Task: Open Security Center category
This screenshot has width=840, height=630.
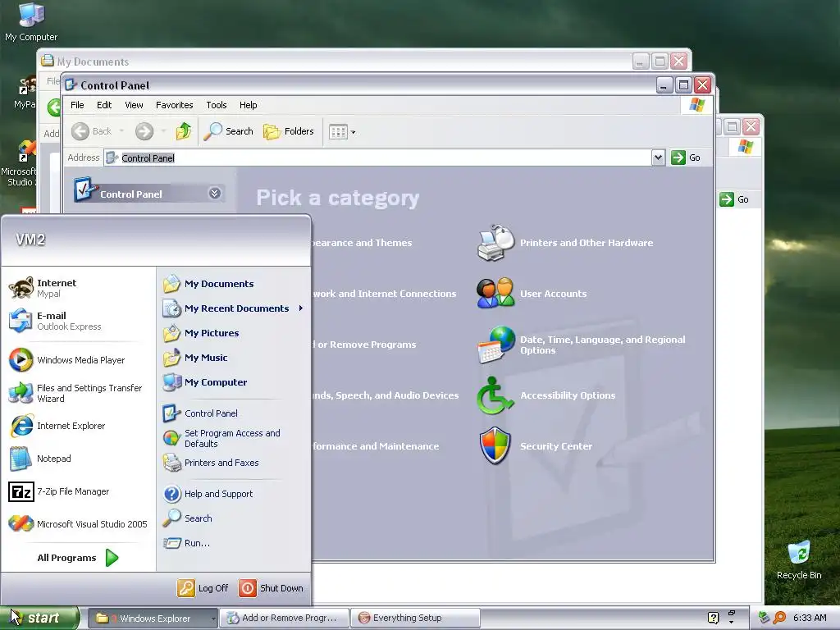Action: click(555, 446)
